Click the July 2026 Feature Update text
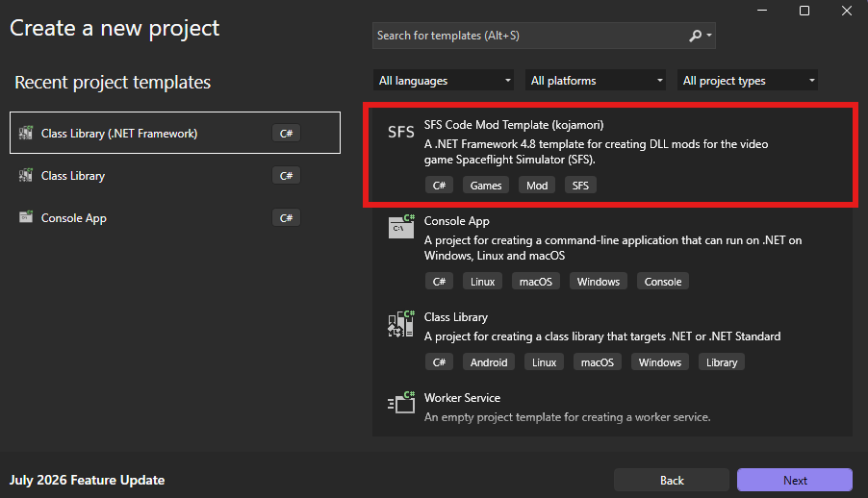The image size is (868, 498). point(87,480)
